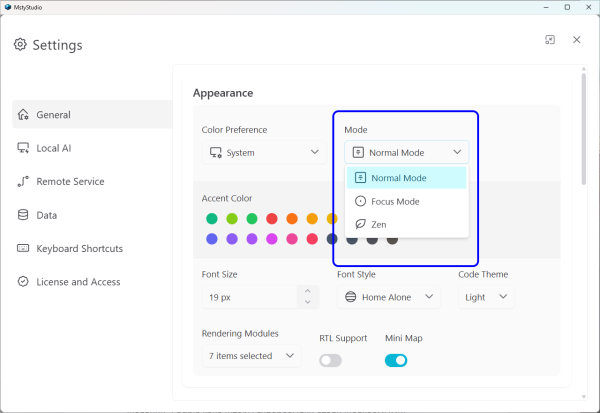Expand the Color Preference System dropdown

[264, 153]
